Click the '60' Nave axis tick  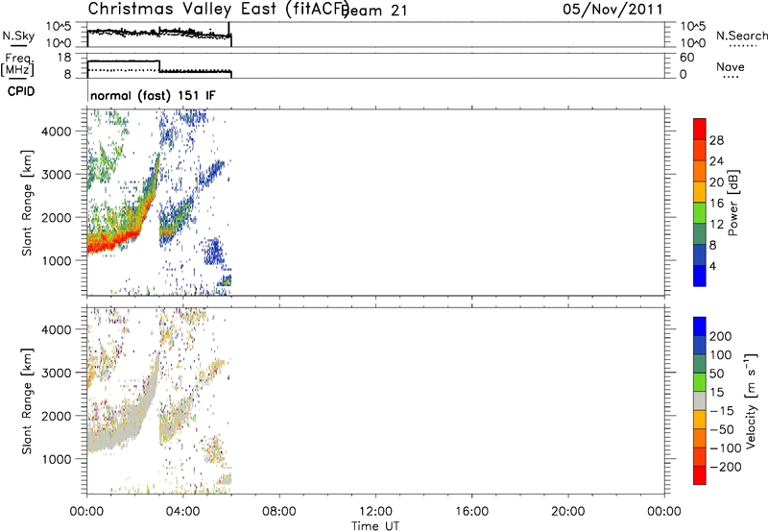tap(687, 58)
